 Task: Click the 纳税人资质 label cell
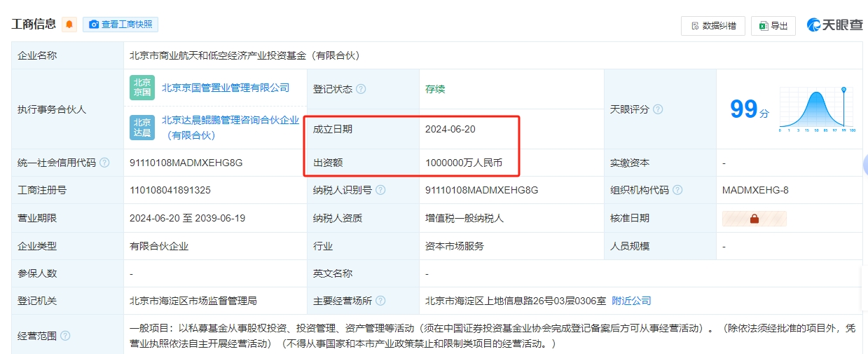pyautogui.click(x=363, y=218)
